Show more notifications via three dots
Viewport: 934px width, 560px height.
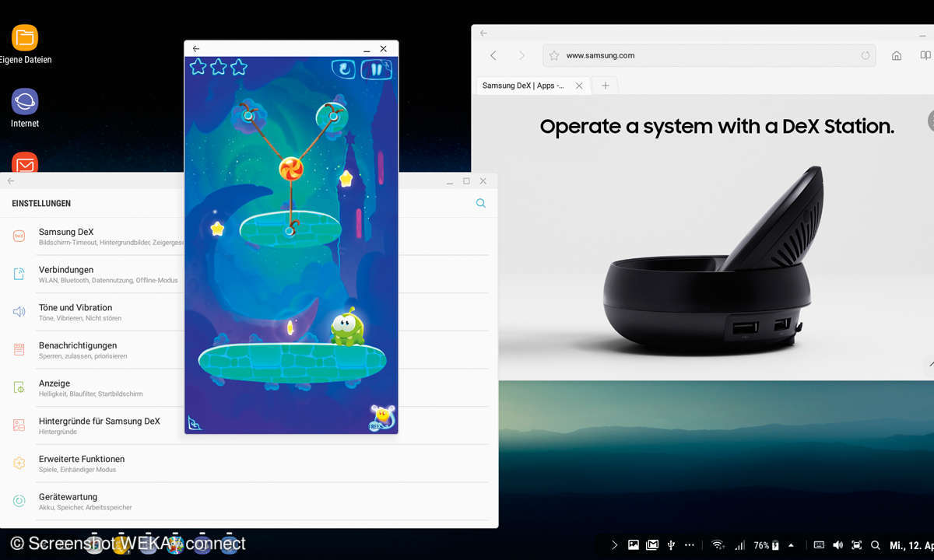pyautogui.click(x=688, y=545)
